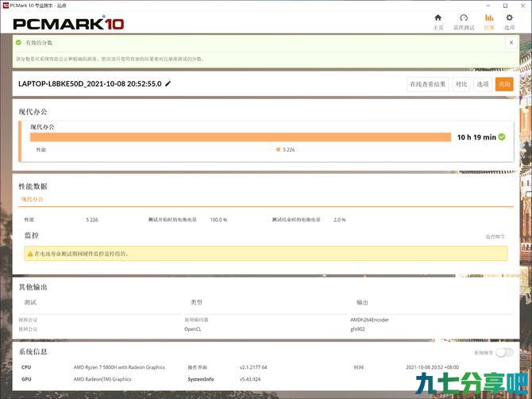The width and height of the screenshot is (532, 399).
Task: Click the gfx902 output value
Action: (x=357, y=329)
